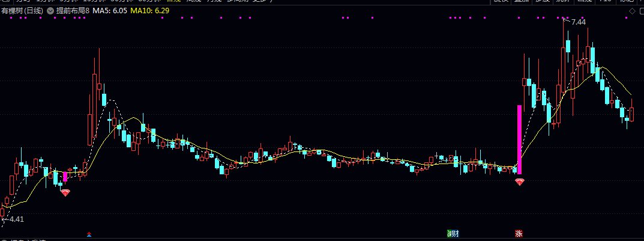Viewport: 644px width, 241px height.
Task: Click the MA5: 6.05 moving average label
Action: 110,11
